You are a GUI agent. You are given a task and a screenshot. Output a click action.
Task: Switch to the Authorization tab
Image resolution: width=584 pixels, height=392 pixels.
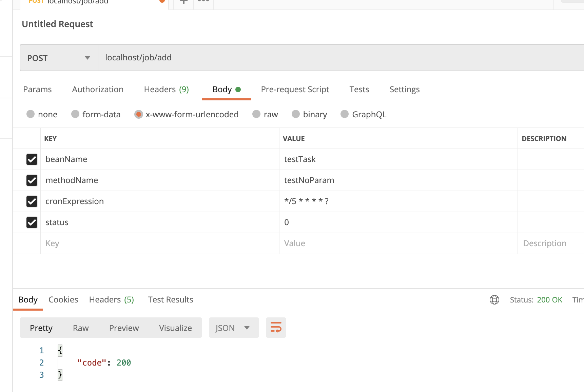[98, 90]
